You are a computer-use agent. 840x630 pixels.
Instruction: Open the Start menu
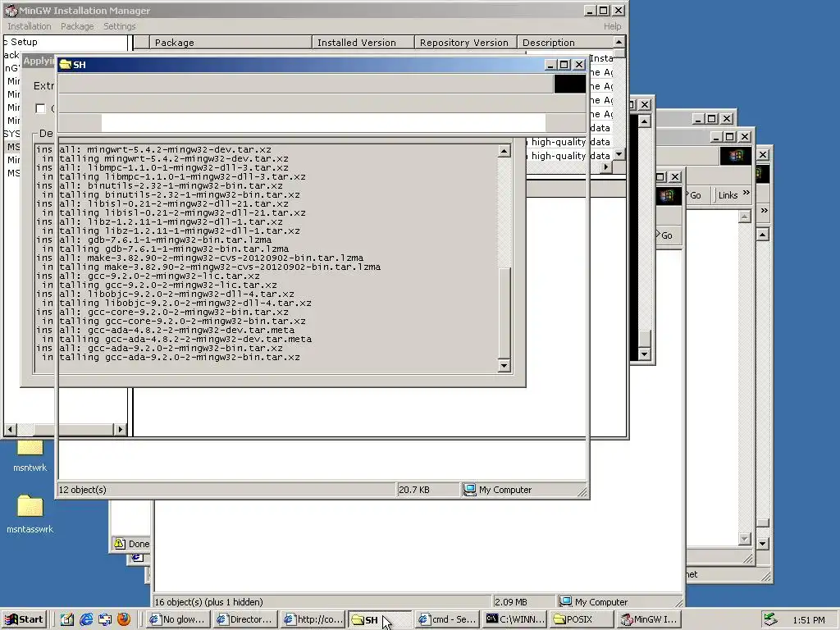click(x=25, y=619)
